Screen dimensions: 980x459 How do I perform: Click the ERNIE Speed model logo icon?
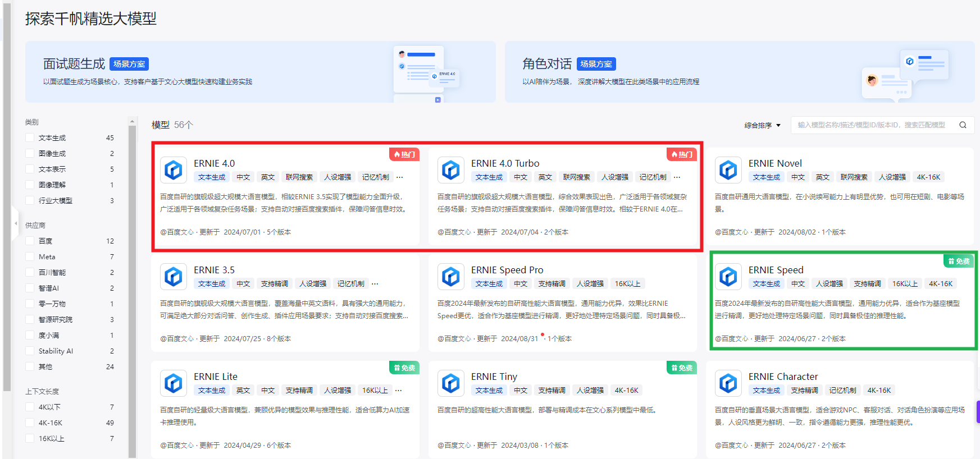tap(728, 276)
